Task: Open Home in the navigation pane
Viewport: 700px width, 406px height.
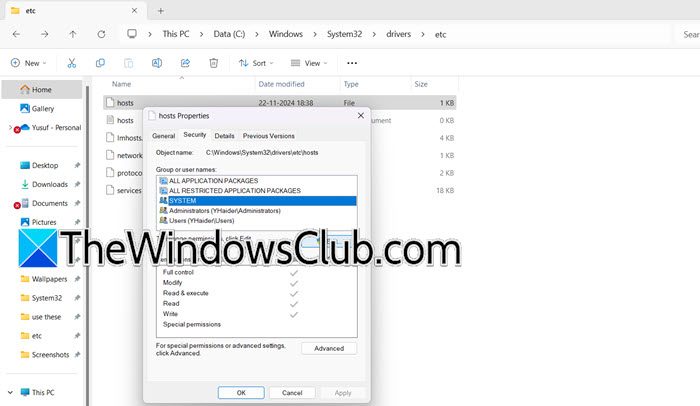Action: (x=42, y=89)
